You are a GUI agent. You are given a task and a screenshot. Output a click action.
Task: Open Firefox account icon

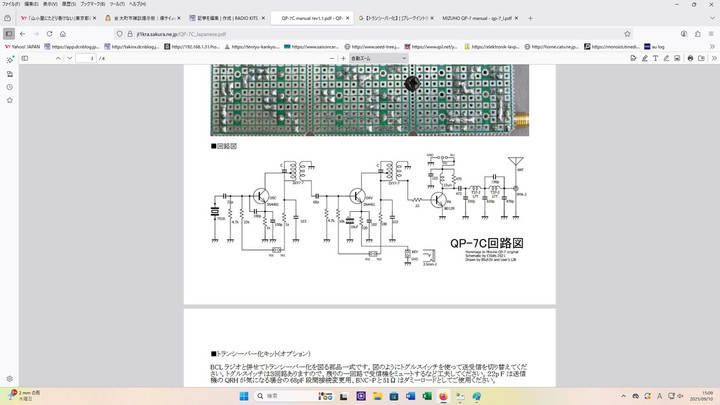[684, 34]
